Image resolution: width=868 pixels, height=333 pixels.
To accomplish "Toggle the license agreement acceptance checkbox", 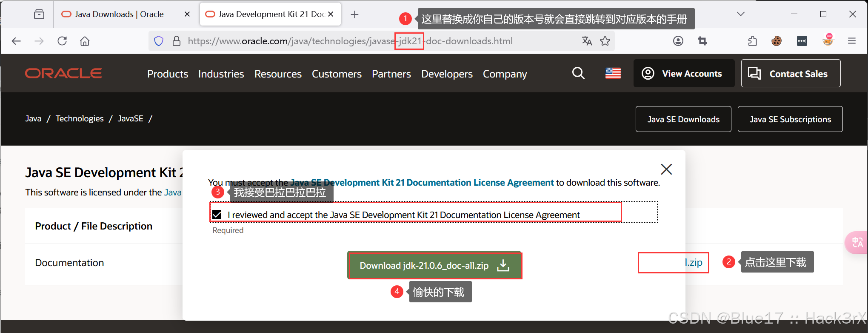I will point(217,214).
